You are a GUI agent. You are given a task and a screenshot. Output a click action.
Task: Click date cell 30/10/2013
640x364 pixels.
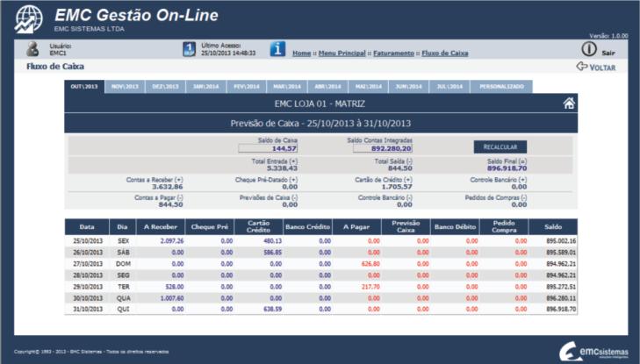point(88,298)
